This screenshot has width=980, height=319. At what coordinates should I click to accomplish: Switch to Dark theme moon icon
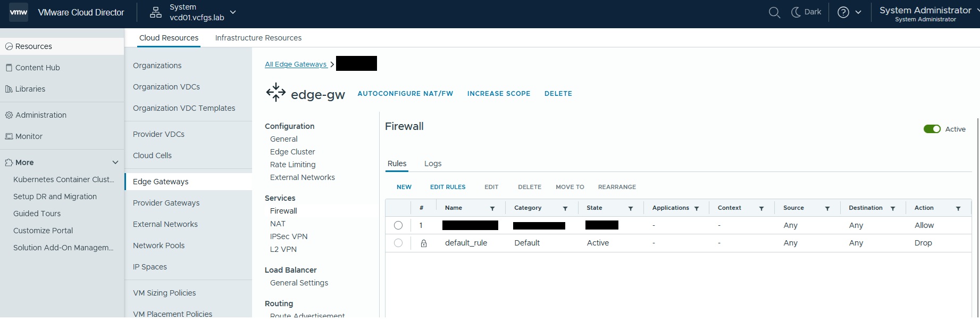(796, 12)
